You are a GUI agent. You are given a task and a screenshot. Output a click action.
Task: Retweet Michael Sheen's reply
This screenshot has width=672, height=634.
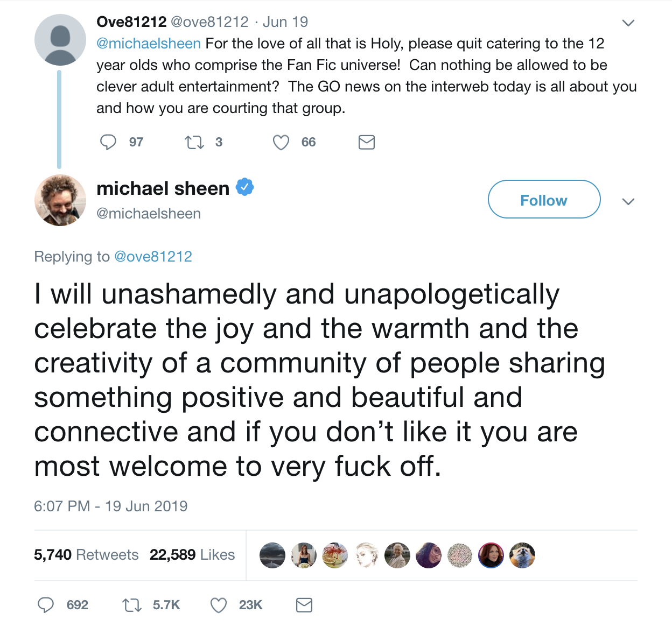131,605
